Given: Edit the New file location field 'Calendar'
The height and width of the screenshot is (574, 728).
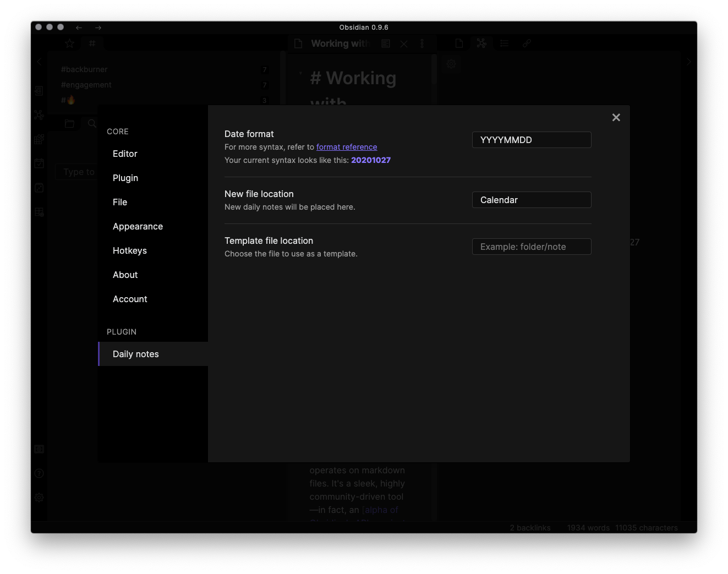Looking at the screenshot, I should tap(532, 200).
